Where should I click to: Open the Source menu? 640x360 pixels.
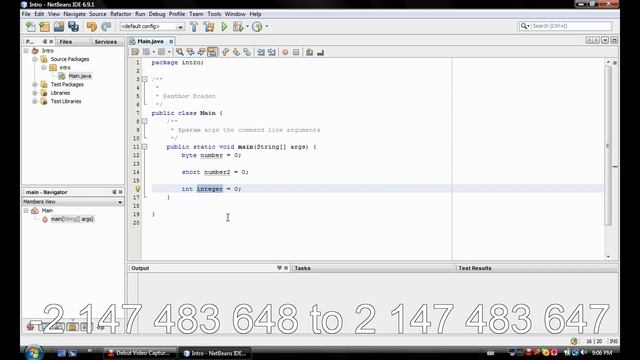tap(98, 14)
